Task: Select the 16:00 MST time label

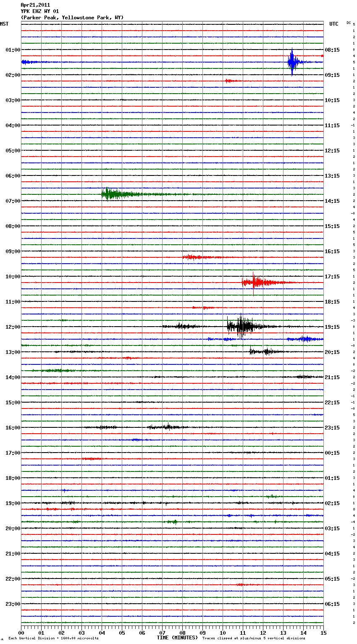Action: click(13, 428)
